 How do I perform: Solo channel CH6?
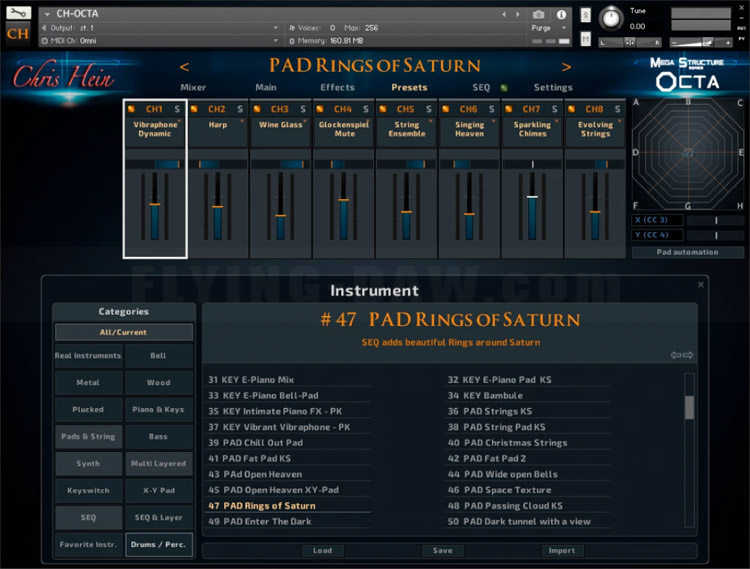(492, 109)
